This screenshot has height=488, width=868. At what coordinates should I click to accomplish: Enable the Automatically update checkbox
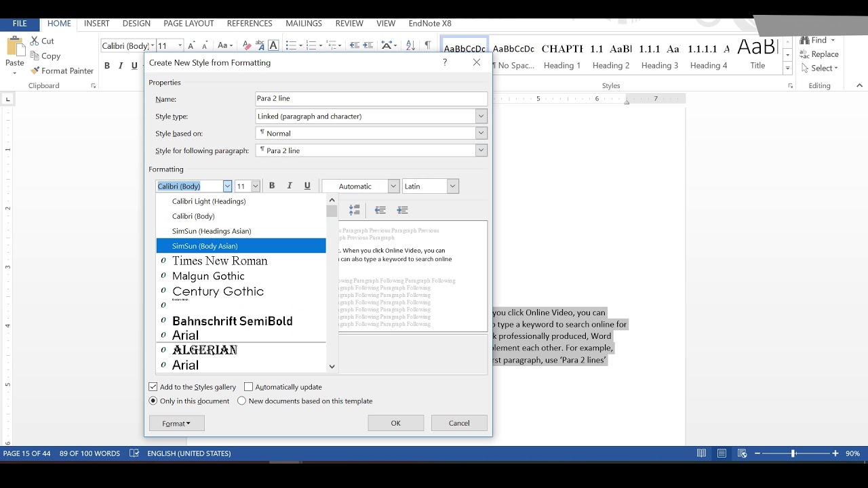click(x=248, y=387)
